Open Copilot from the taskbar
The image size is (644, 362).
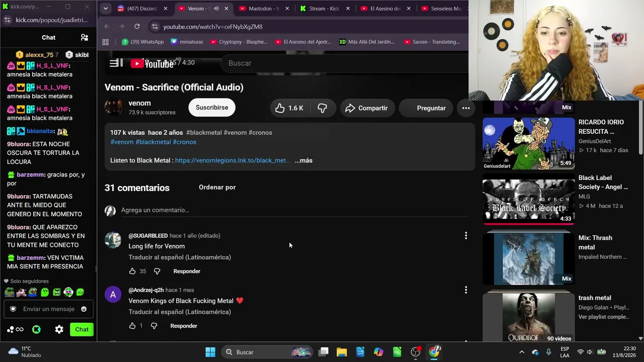(378, 352)
